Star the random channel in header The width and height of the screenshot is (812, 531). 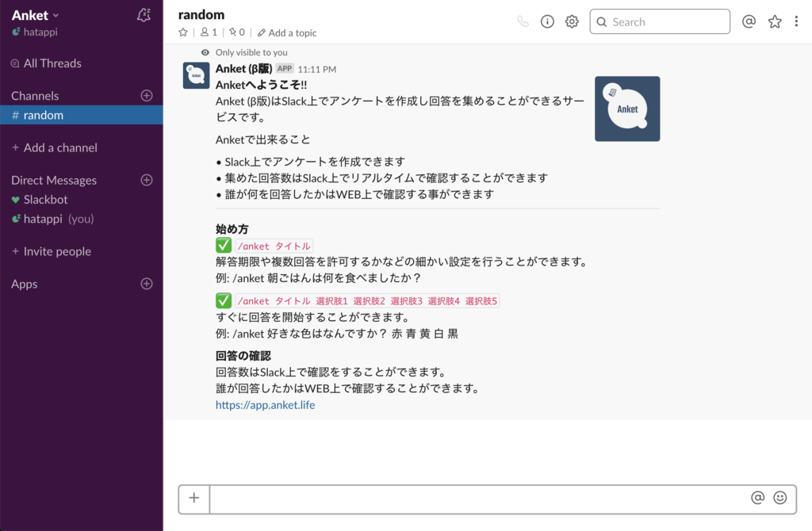tap(183, 32)
